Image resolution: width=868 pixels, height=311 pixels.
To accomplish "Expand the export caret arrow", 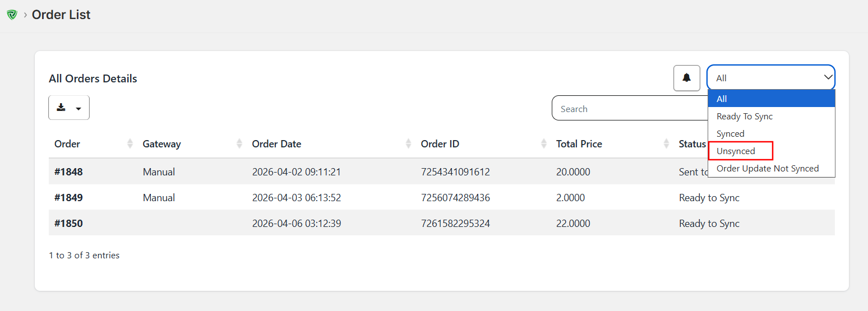I will pyautogui.click(x=79, y=109).
